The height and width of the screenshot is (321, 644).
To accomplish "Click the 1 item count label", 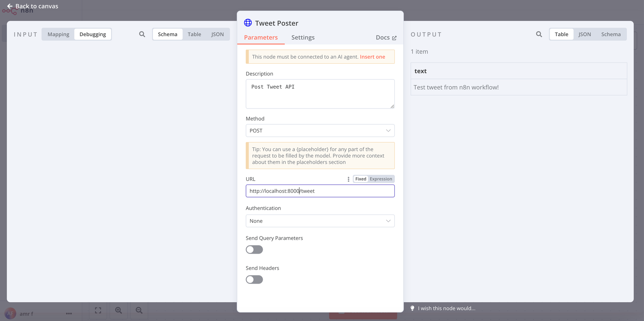I will (x=419, y=52).
